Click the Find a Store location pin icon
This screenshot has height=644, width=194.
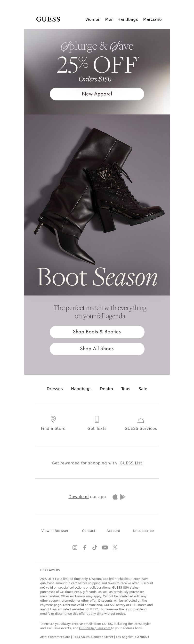pos(53,419)
